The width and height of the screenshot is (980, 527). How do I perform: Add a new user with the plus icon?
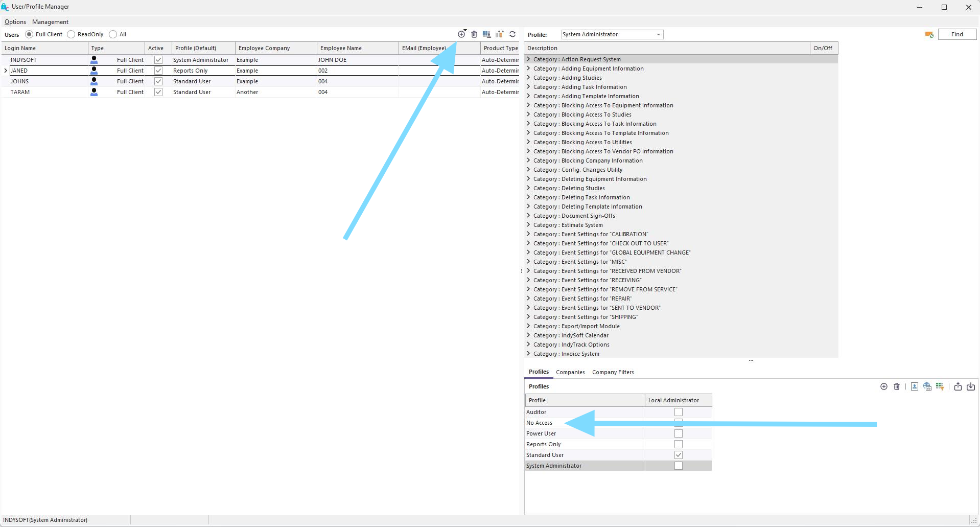[461, 34]
